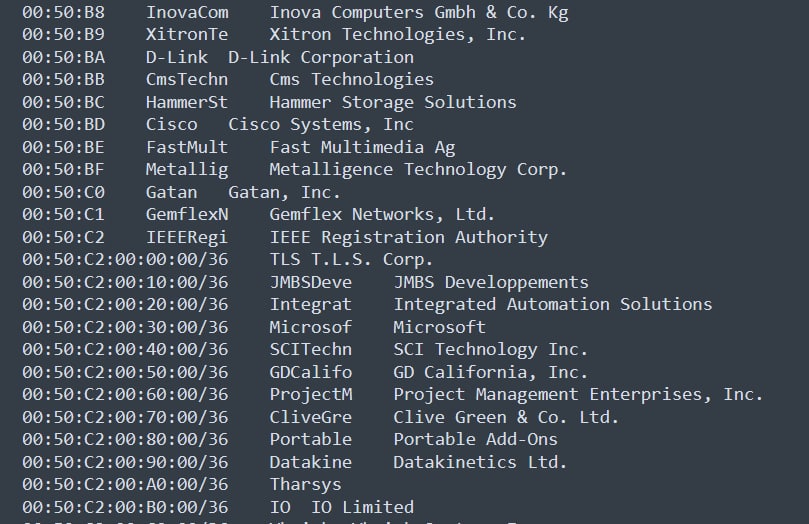The image size is (809, 524).
Task: Select the Cisco Systems, Inc line
Action: (320, 124)
